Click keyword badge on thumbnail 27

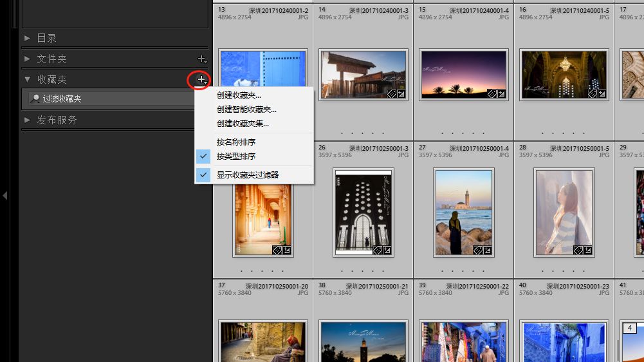[x=477, y=250]
